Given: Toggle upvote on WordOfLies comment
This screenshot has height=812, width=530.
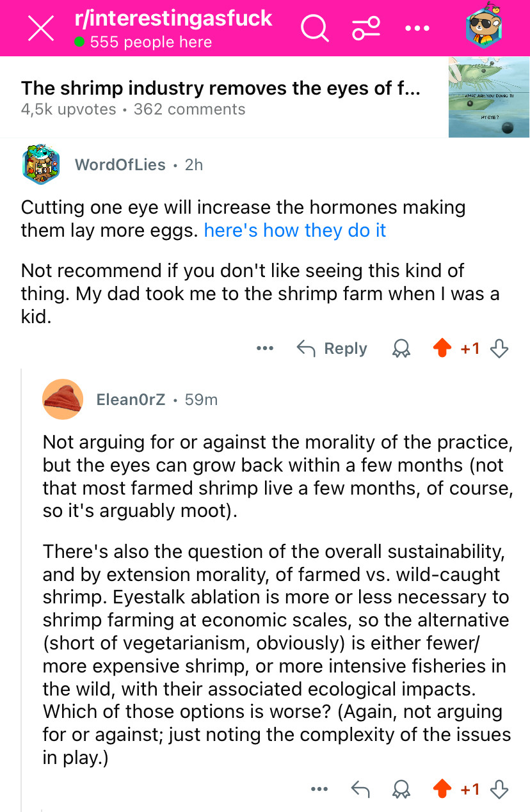Looking at the screenshot, I should (442, 349).
